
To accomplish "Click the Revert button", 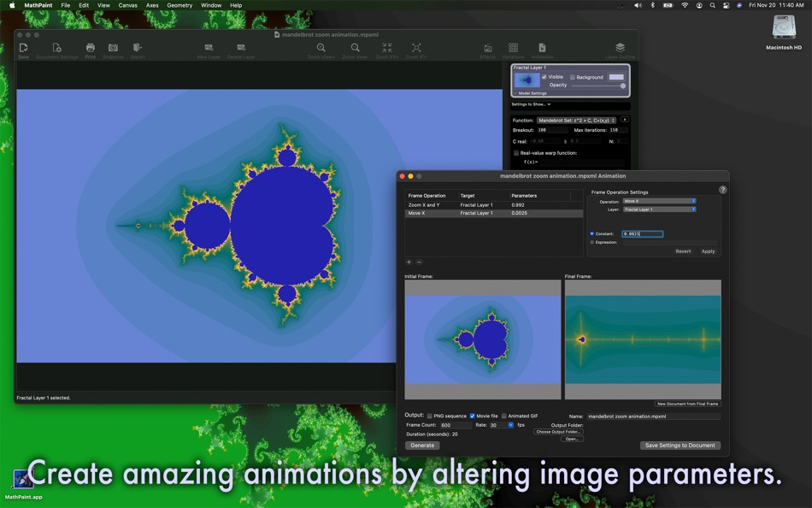I will click(683, 251).
